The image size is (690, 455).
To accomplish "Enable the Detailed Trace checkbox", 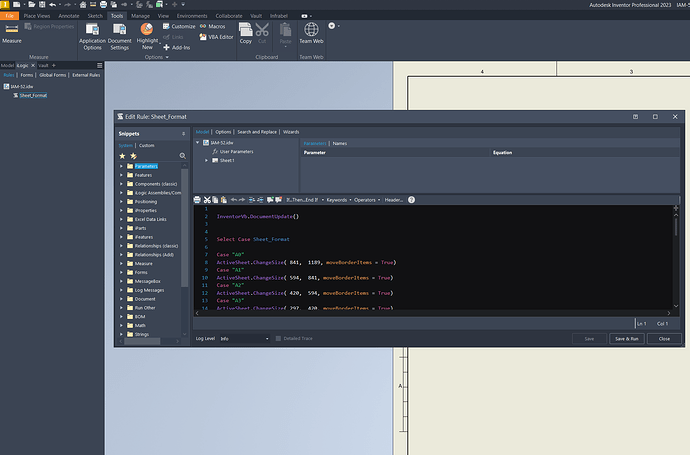I will click(x=280, y=339).
